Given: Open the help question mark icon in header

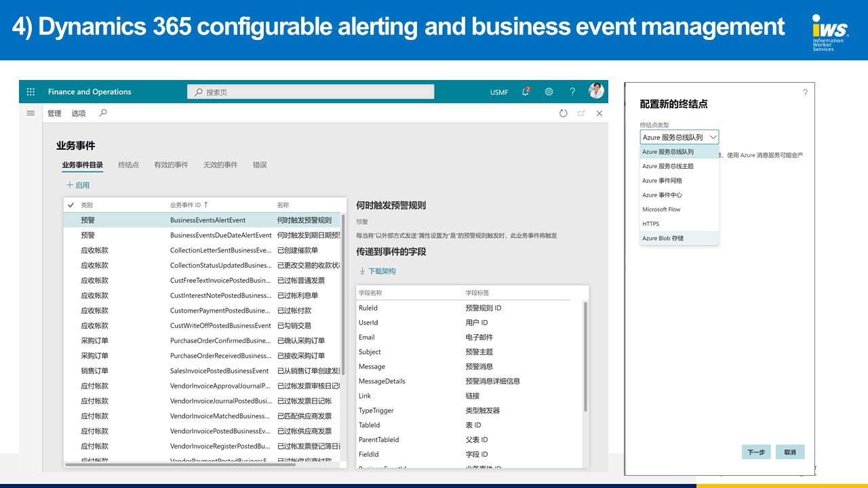Looking at the screenshot, I should [x=572, y=92].
